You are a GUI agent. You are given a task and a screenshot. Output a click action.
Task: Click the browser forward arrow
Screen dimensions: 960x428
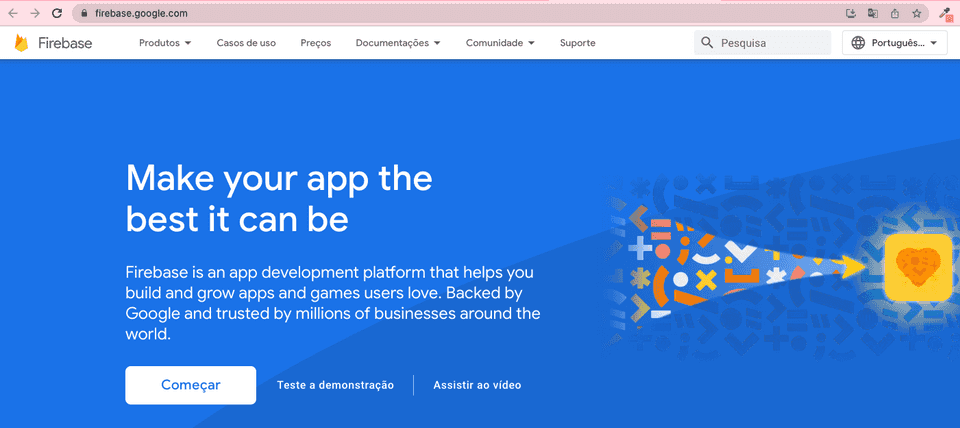(35, 13)
